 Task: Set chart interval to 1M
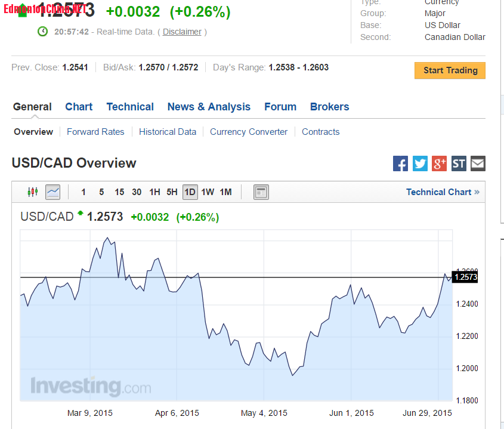pos(225,192)
